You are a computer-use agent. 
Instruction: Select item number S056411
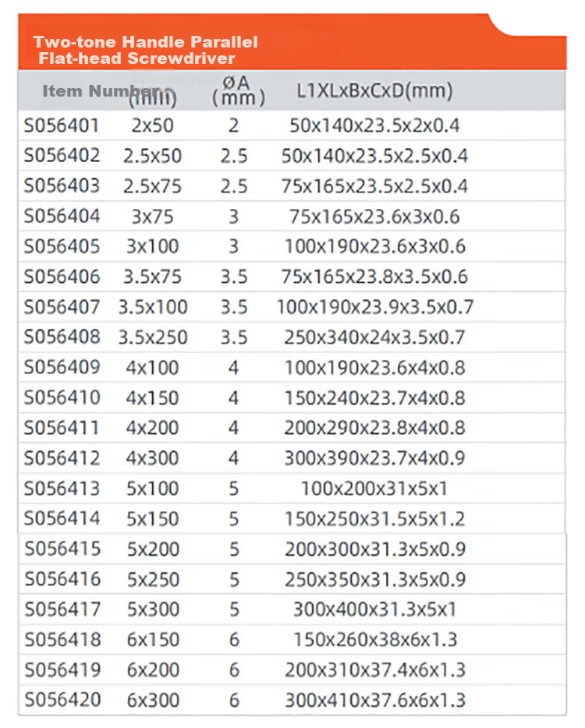(x=62, y=428)
